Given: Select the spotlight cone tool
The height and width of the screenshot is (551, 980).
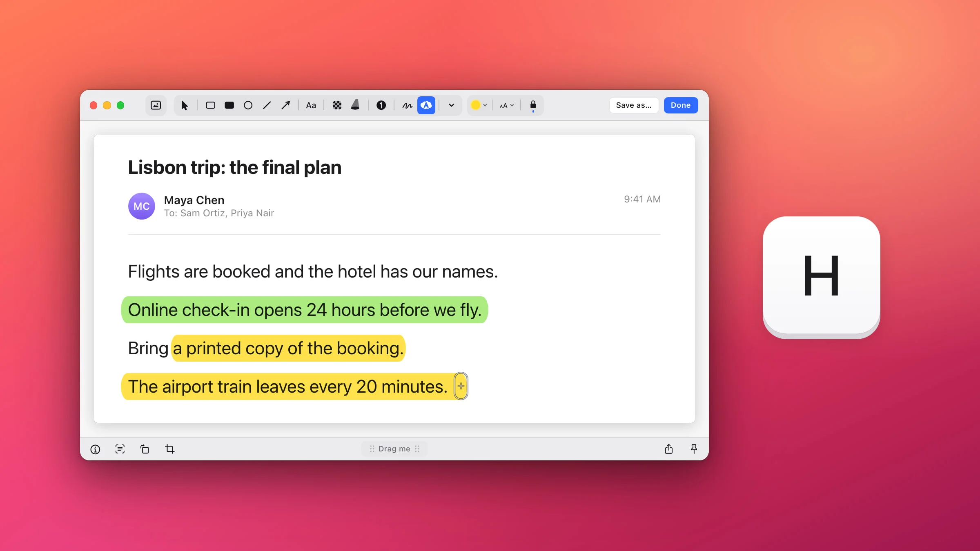Looking at the screenshot, I should coord(355,105).
